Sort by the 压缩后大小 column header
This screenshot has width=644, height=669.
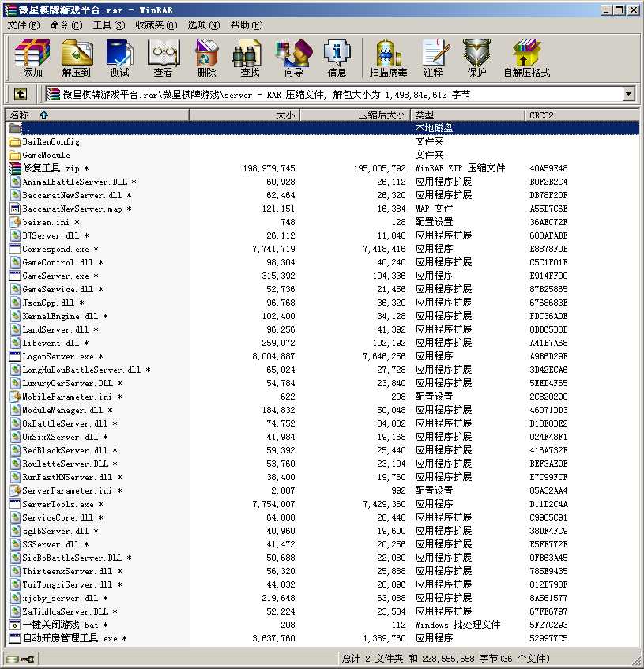point(355,115)
